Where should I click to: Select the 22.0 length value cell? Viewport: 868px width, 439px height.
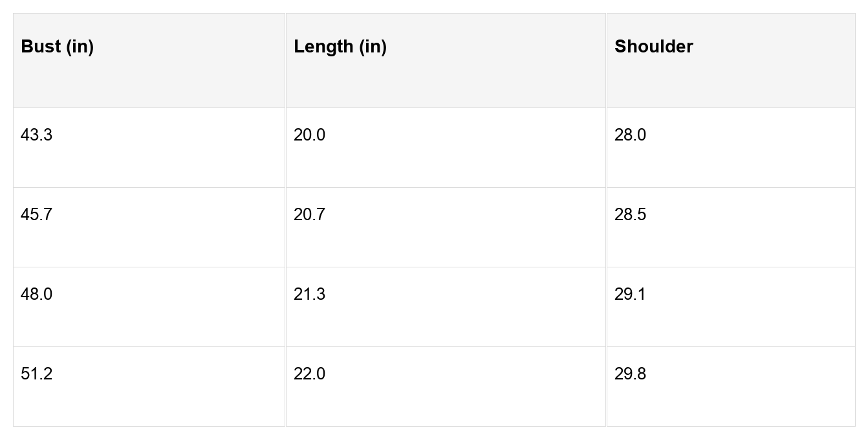(x=309, y=374)
